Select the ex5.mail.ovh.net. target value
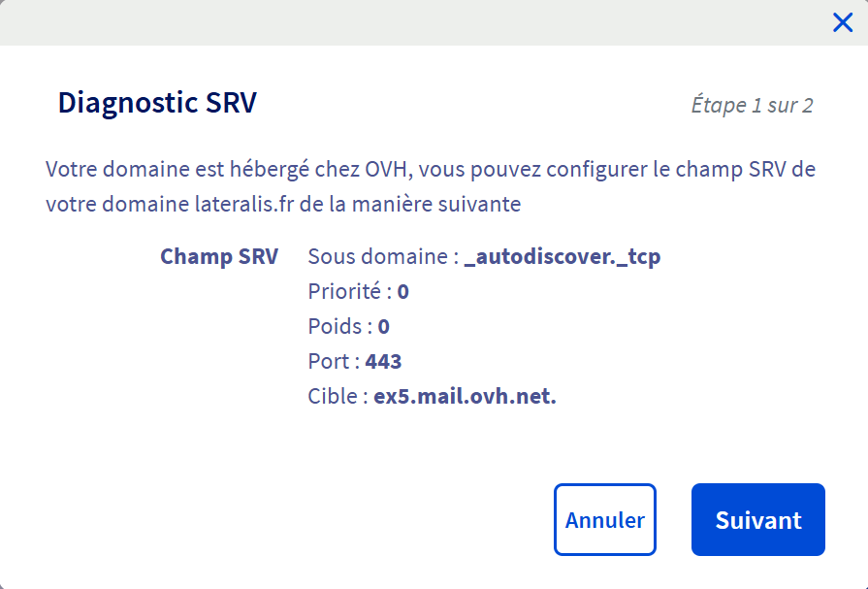This screenshot has width=868, height=589. 465,397
